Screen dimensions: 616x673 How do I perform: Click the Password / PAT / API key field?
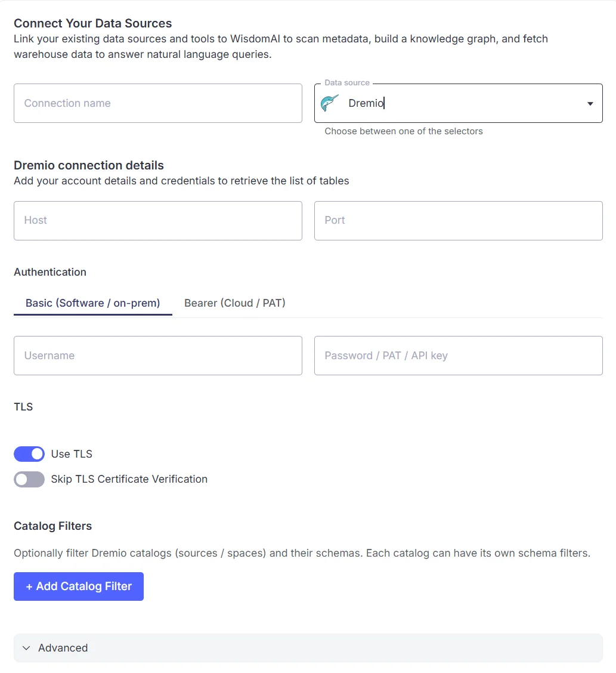point(458,356)
